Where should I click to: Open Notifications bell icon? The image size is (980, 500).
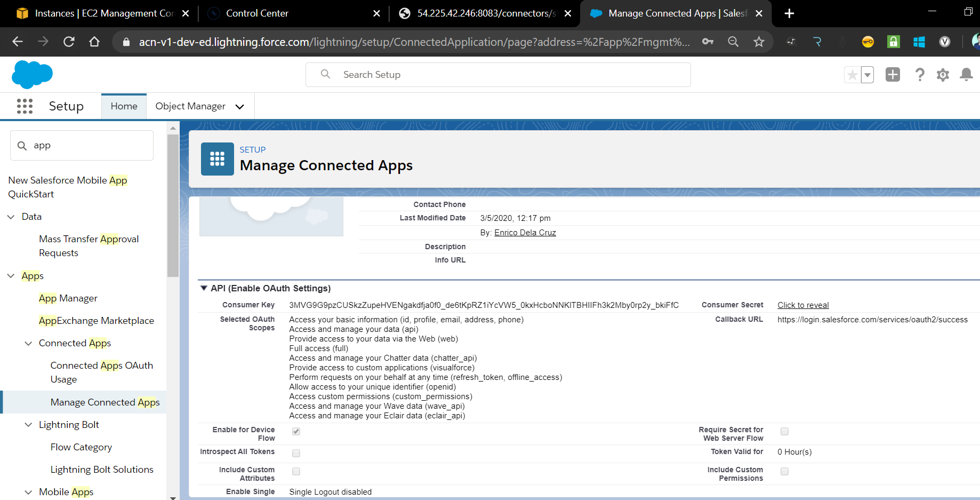pos(966,75)
